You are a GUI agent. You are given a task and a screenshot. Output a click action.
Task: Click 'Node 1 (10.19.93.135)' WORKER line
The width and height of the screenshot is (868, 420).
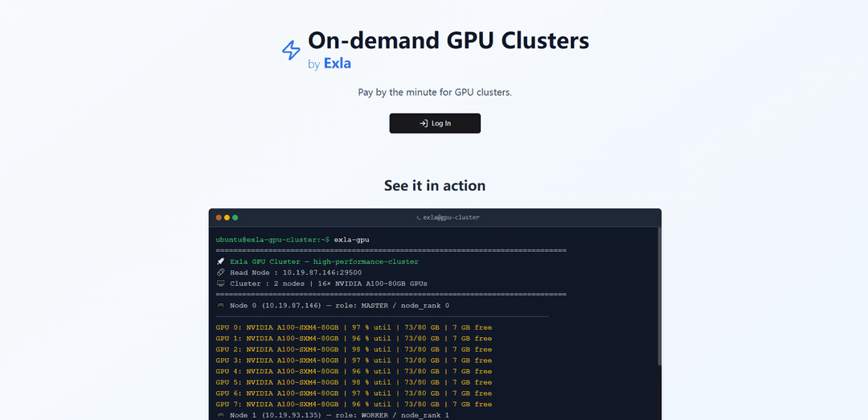339,415
